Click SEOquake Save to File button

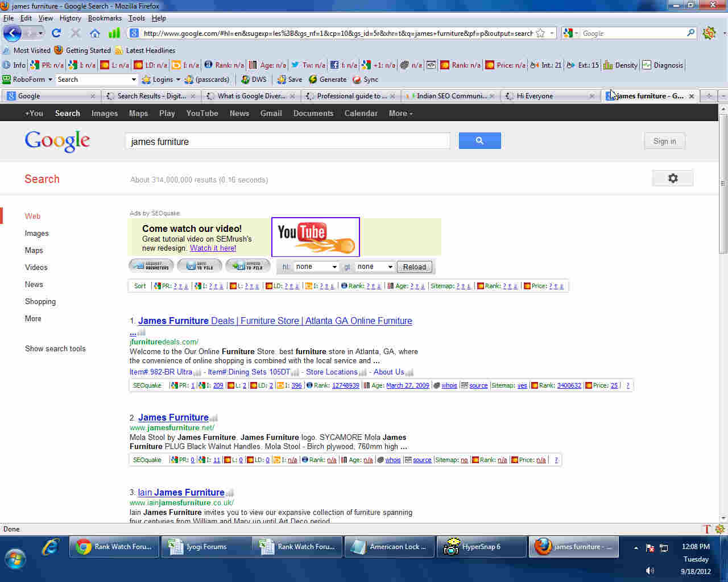coord(200,265)
